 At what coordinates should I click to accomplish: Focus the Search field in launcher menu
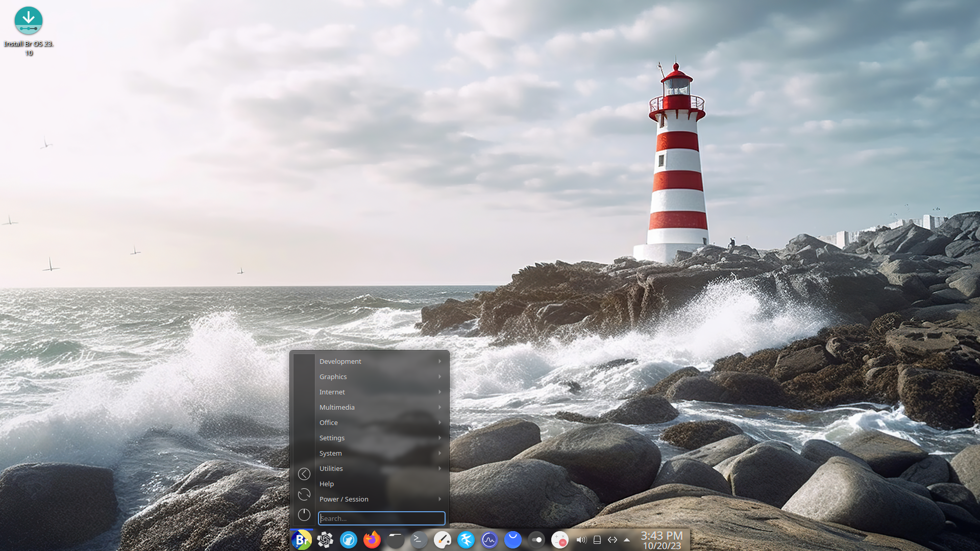[382, 518]
